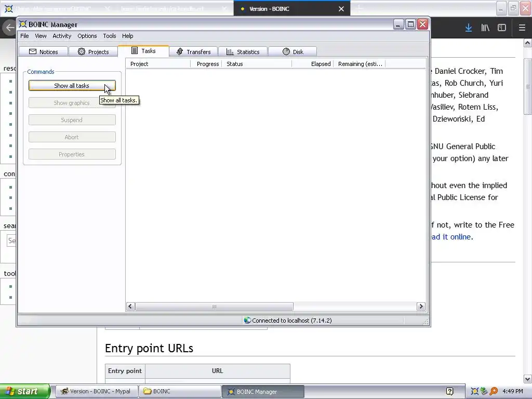Click the left arrow of task list scrollbar
The image size is (532, 399).
click(130, 307)
